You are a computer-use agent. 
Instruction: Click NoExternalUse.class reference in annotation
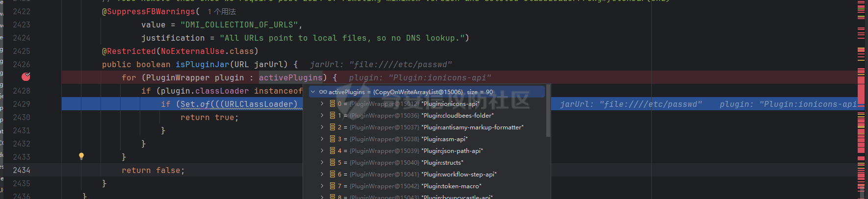point(207,51)
